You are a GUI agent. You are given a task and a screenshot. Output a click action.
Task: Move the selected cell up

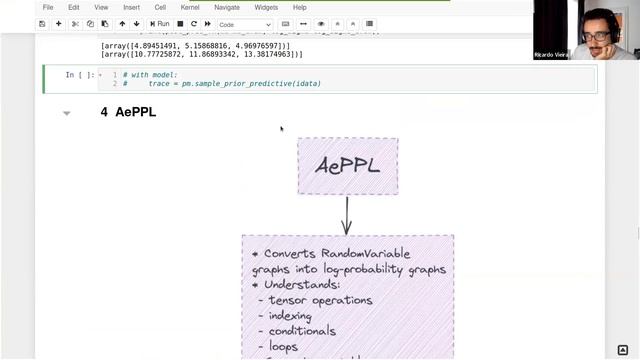tap(122, 24)
